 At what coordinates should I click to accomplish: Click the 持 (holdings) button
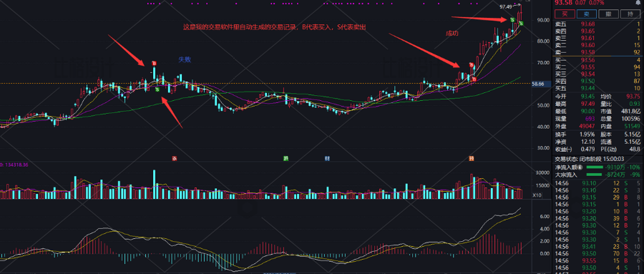(x=630, y=14)
